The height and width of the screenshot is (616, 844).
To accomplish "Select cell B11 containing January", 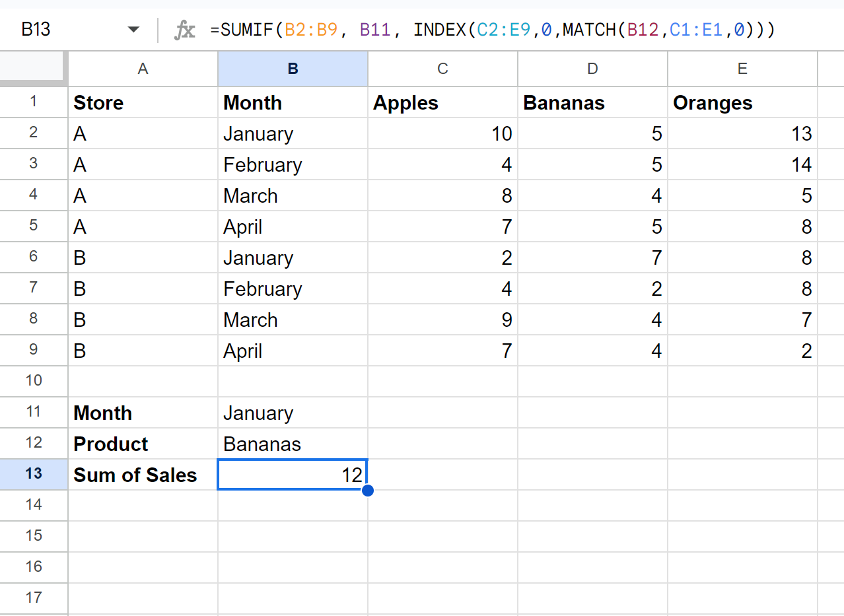I will click(x=293, y=413).
